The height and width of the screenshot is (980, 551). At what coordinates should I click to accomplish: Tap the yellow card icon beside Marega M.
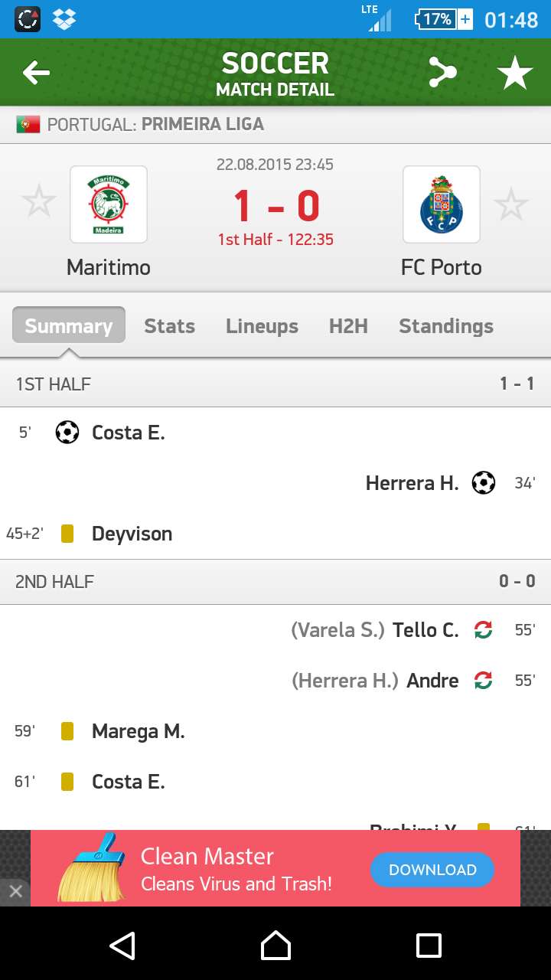tap(67, 731)
